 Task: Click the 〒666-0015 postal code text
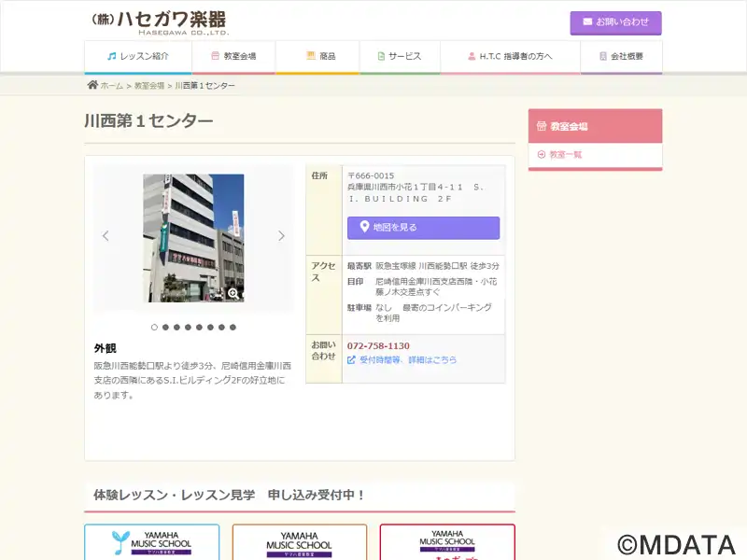pyautogui.click(x=371, y=175)
